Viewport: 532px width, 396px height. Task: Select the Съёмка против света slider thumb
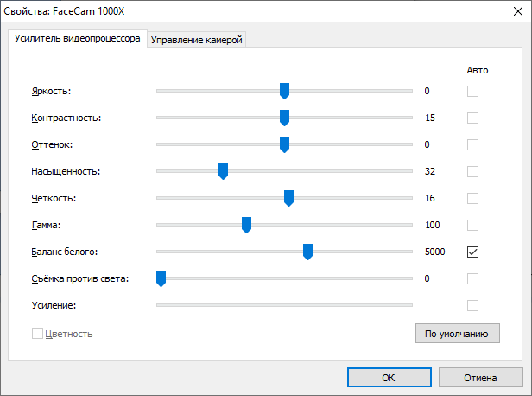click(161, 278)
